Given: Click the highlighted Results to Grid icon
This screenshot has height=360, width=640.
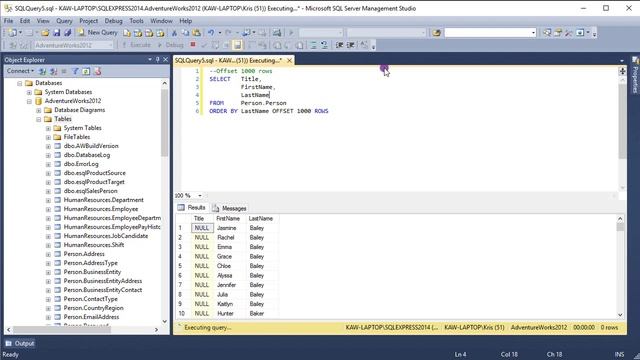Looking at the screenshot, I should pos(238,45).
